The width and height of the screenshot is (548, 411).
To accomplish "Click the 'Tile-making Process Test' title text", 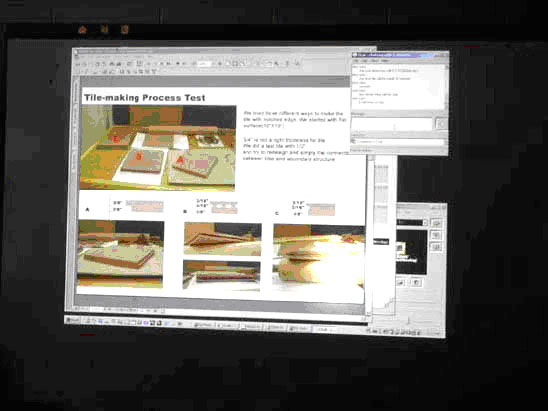I will (145, 98).
